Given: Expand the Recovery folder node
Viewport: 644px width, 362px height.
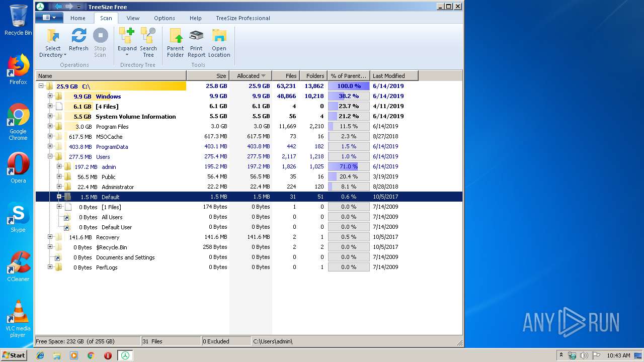Looking at the screenshot, I should tap(50, 237).
